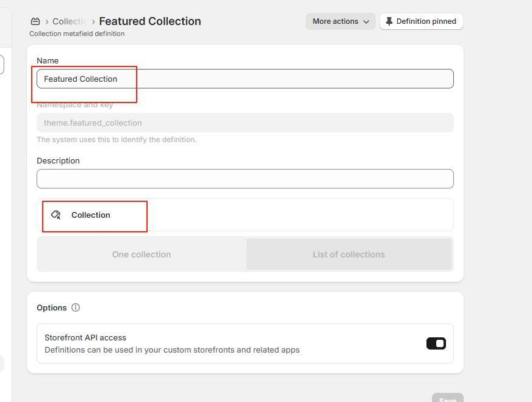Screen dimensions: 532x402
Task: Click the Collection type tag icon
Action: [56, 215]
